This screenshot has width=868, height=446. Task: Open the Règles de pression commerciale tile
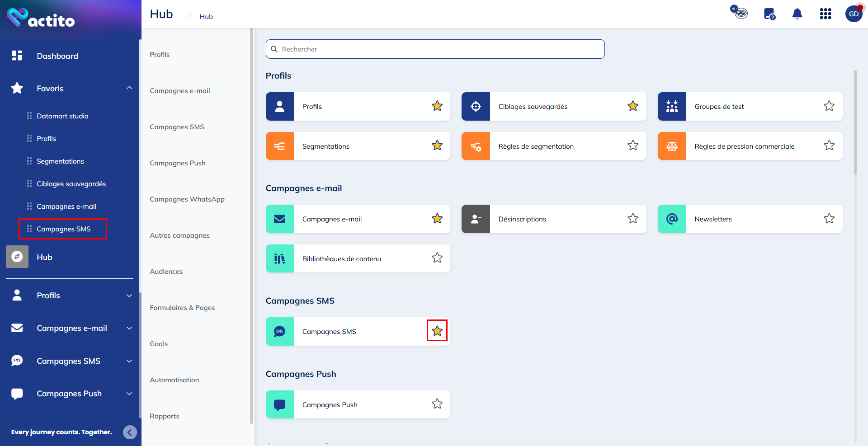[x=744, y=146]
